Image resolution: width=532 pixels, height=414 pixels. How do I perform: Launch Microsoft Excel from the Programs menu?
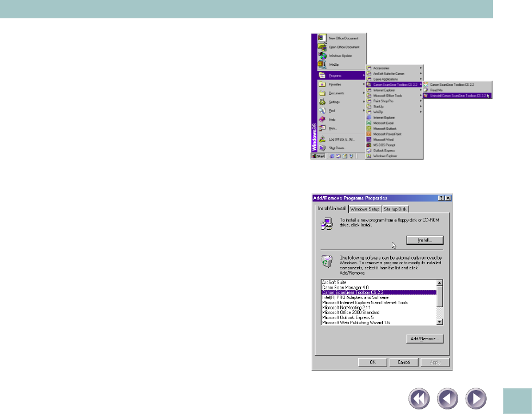point(394,123)
